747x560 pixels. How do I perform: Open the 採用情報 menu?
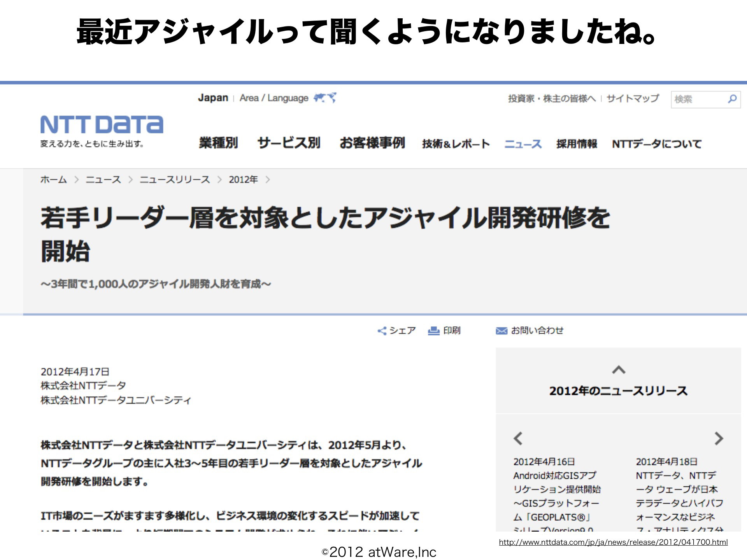point(577,144)
